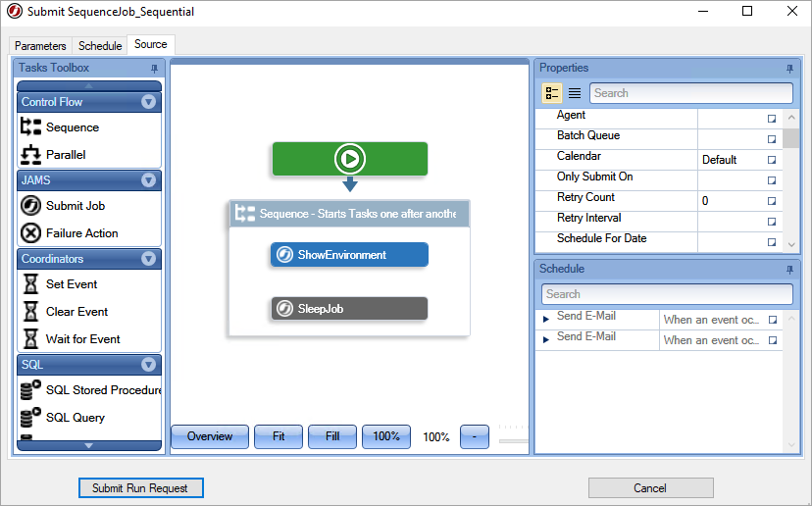
Task: Click the Submit Run Request button
Action: point(139,487)
